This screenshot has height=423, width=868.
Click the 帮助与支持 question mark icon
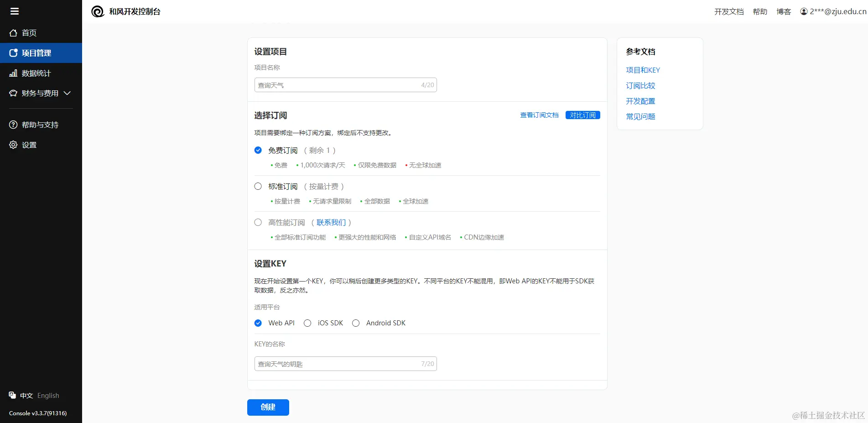[x=13, y=124]
